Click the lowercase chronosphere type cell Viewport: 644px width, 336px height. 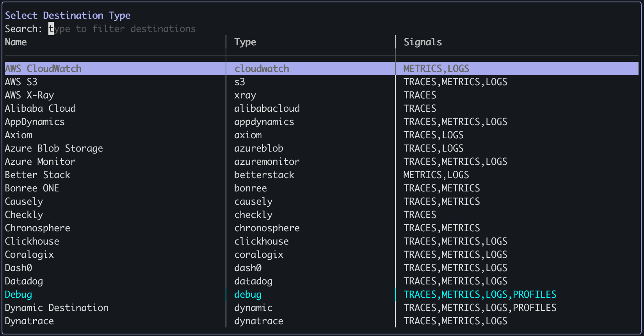pos(267,228)
